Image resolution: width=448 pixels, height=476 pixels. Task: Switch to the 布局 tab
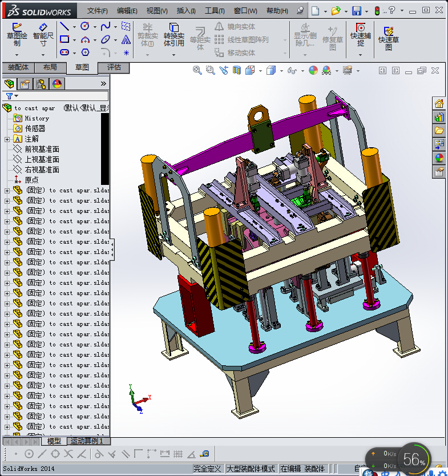50,67
